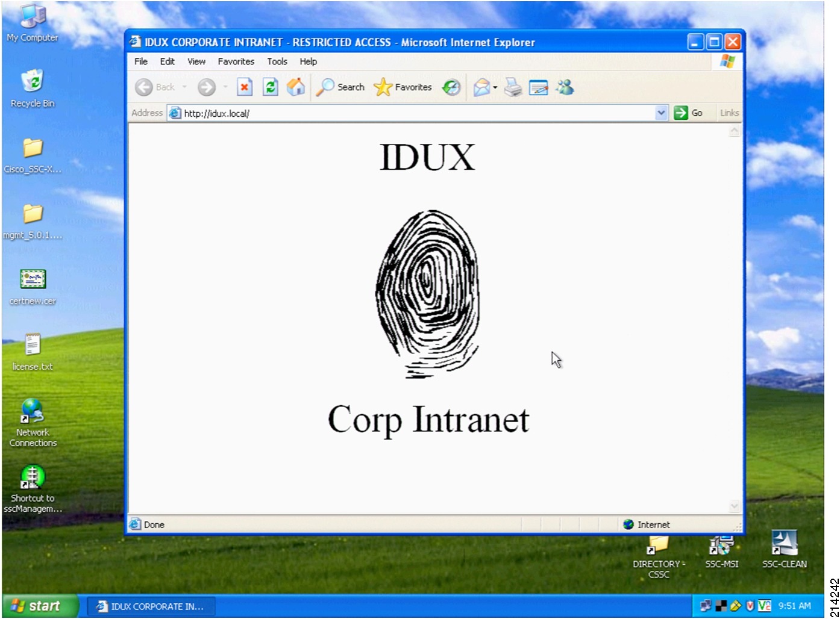Click the Corp Intranet heading text
This screenshot has height=619, width=840.
click(x=428, y=420)
